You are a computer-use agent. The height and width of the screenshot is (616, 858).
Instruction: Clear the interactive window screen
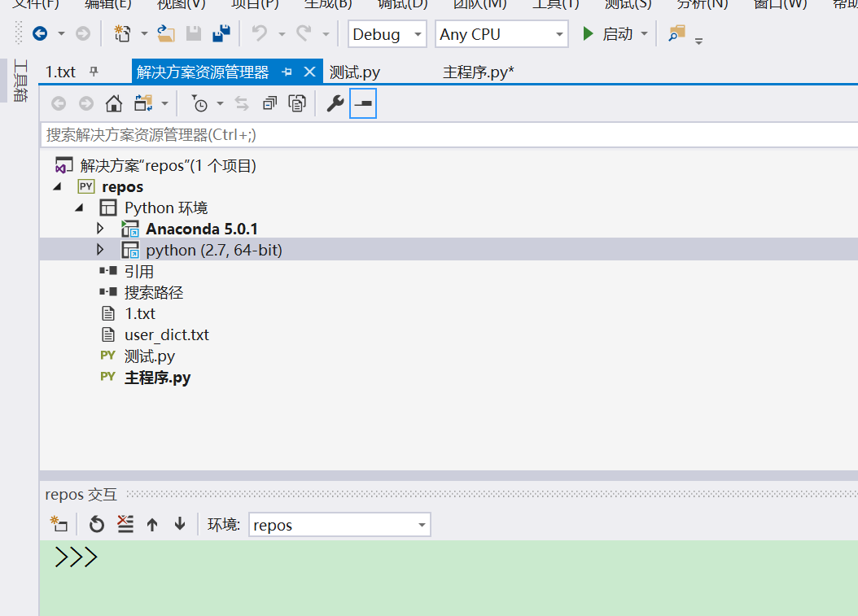click(x=125, y=524)
